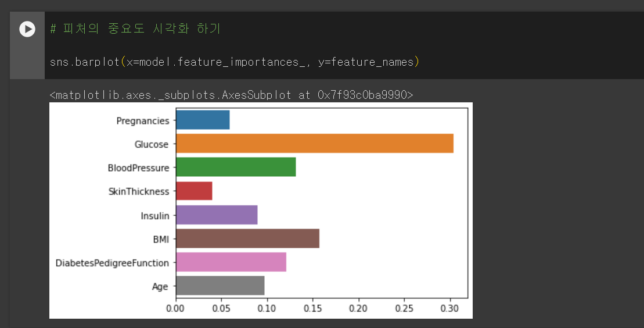Click the Insulin axis label
This screenshot has height=328, width=644.
[x=155, y=216]
